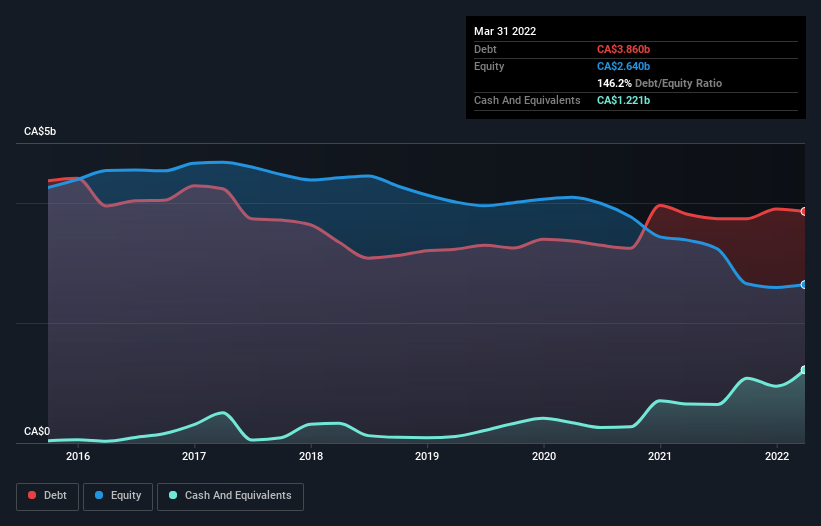This screenshot has width=821, height=526.
Task: Click the CA$3.860b debt value in tooltip
Action: click(x=623, y=49)
